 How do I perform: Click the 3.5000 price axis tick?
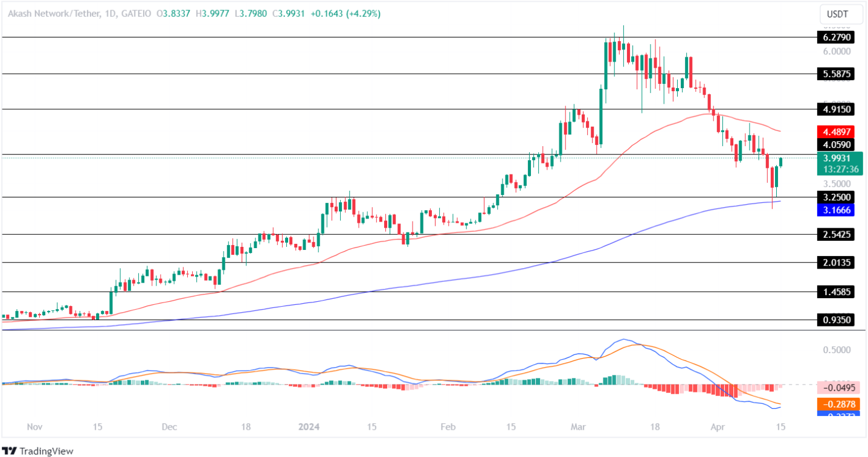pos(837,184)
